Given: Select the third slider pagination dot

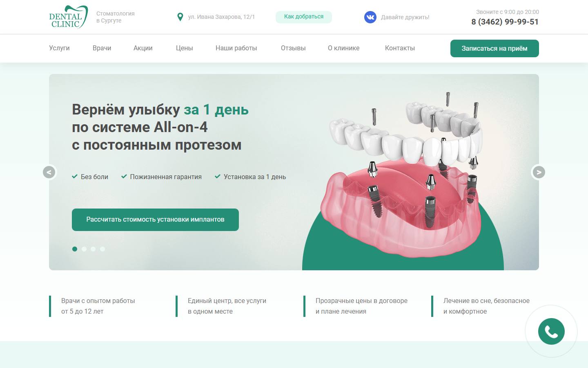Looking at the screenshot, I should pos(93,249).
